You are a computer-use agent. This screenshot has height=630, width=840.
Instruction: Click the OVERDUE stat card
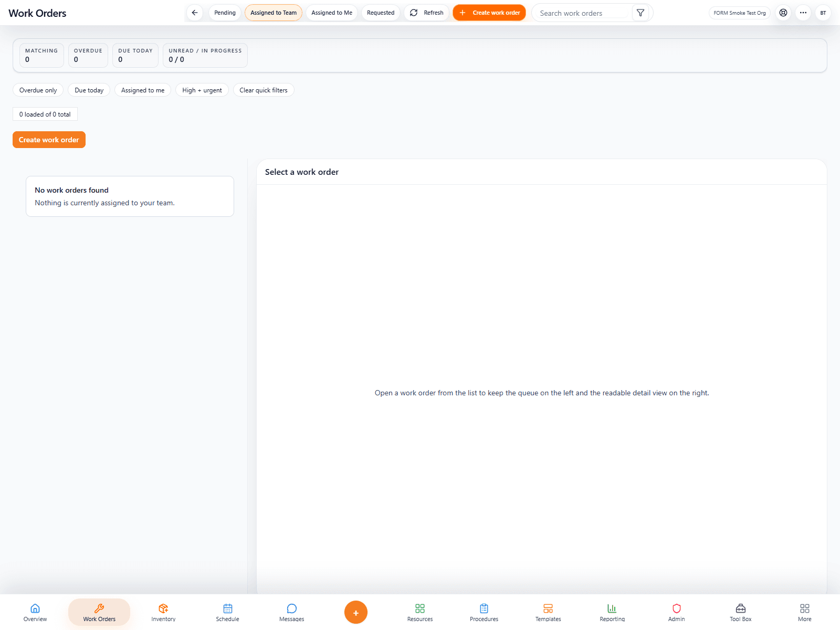(x=88, y=55)
